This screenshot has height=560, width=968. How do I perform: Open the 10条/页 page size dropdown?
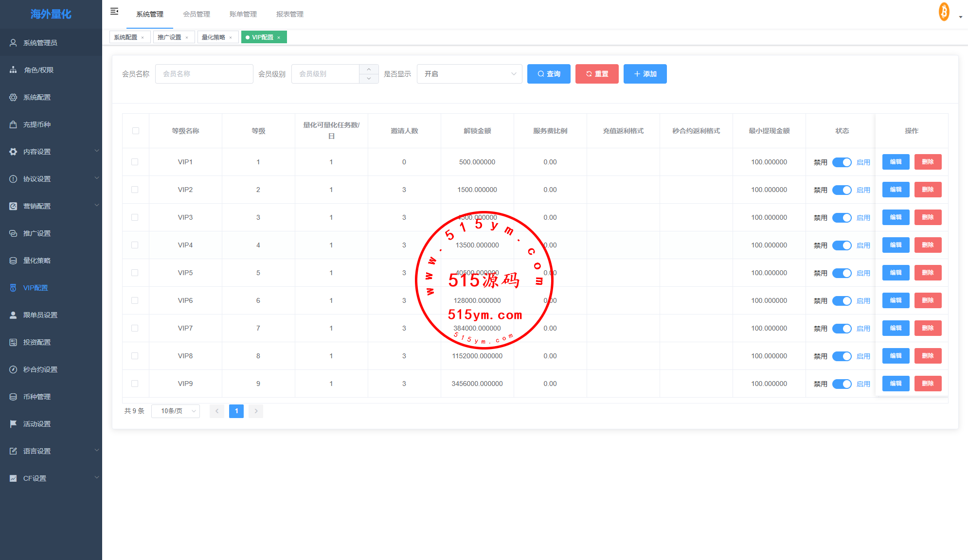pyautogui.click(x=176, y=411)
